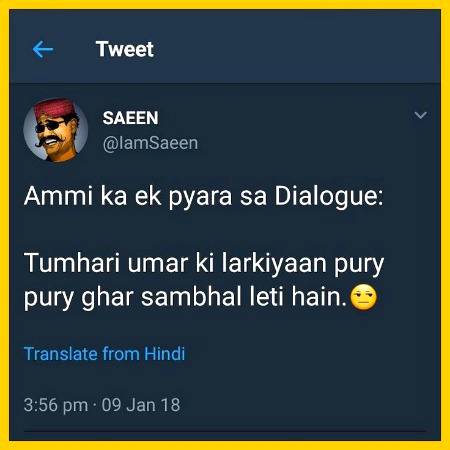This screenshot has height=450, width=450.
Task: Open the @IamSaeen handle
Action: point(150,143)
